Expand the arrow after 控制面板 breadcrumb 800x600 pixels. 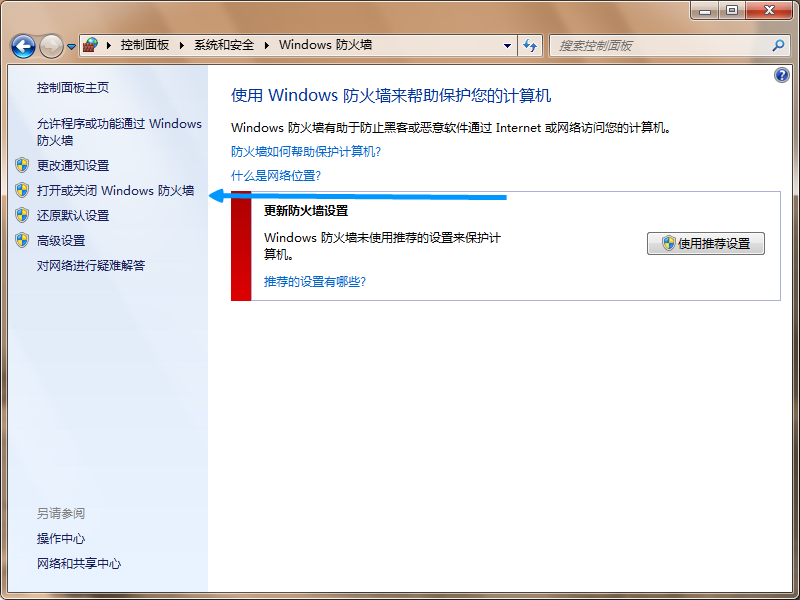pos(182,45)
